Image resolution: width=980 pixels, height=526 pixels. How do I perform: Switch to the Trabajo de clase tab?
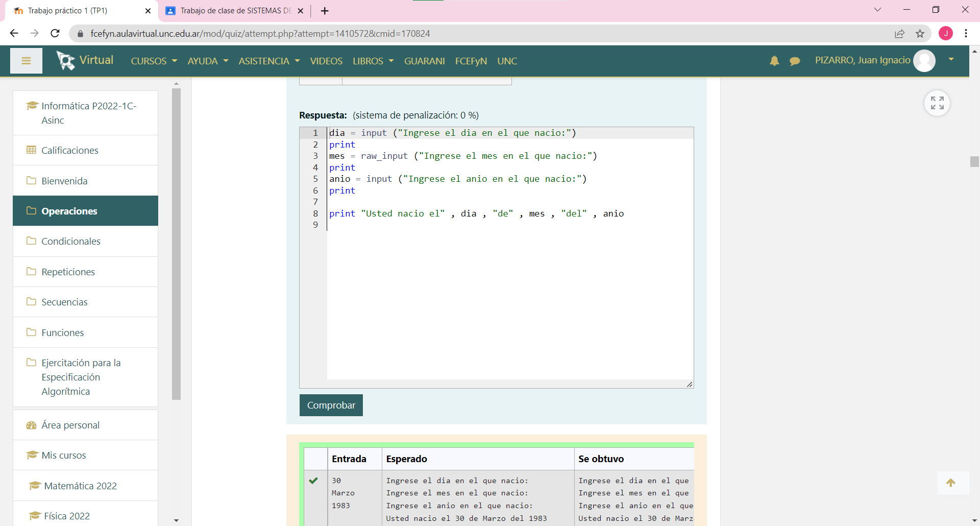(235, 11)
